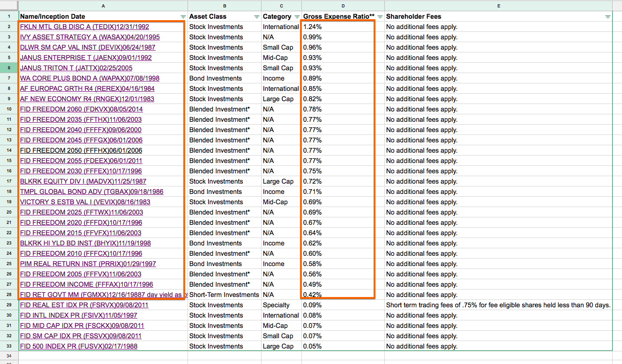Open JANUS TRITON T (JATTX) link

76,68
